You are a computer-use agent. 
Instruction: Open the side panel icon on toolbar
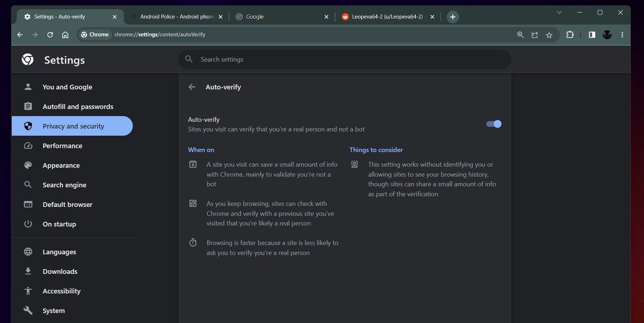coord(591,34)
